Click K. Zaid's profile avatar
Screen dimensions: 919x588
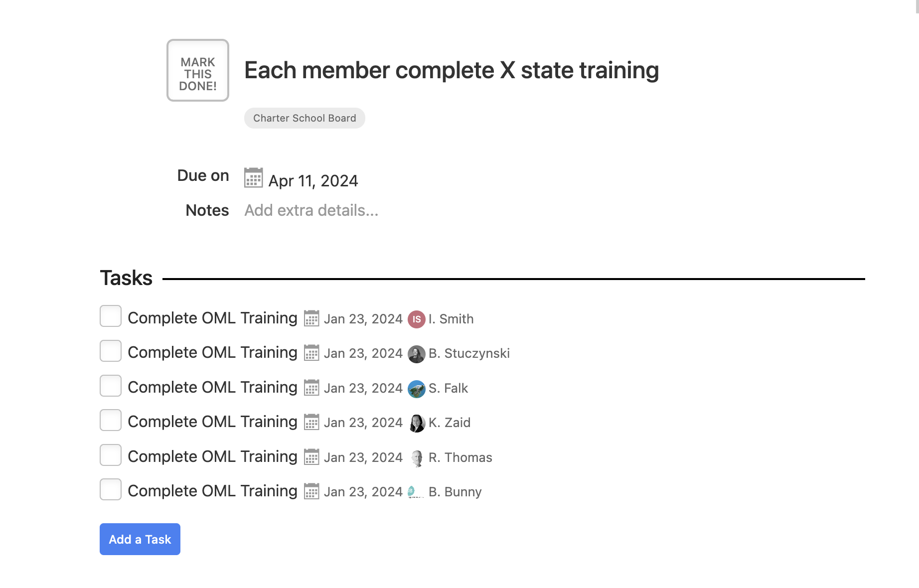[416, 423]
